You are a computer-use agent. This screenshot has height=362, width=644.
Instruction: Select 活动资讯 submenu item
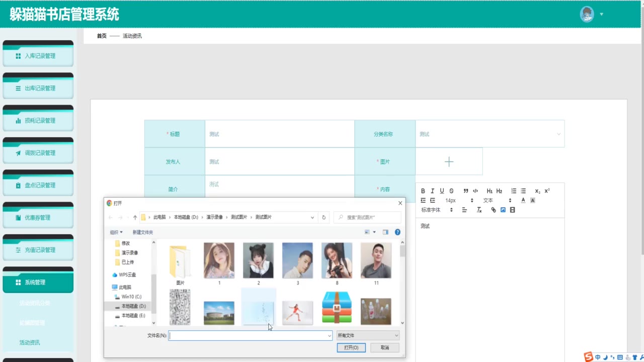click(x=30, y=342)
